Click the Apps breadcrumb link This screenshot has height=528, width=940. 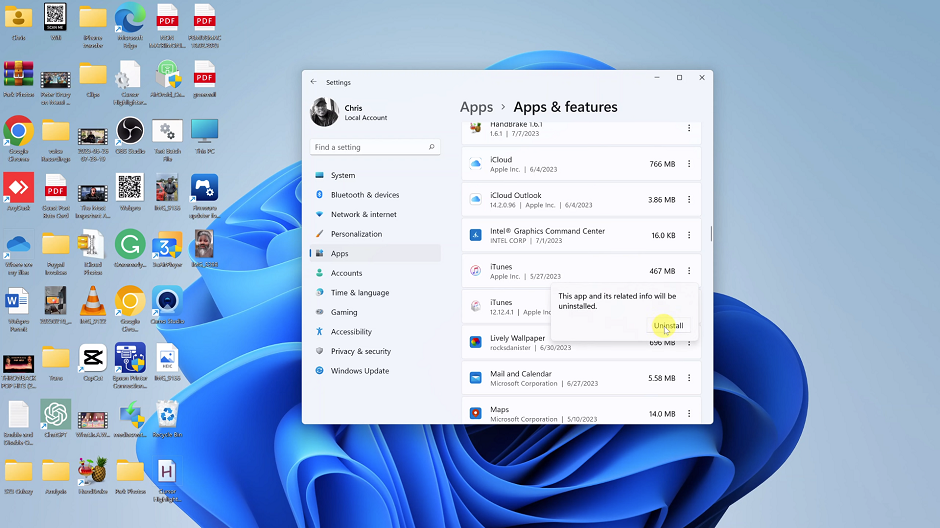[476, 107]
